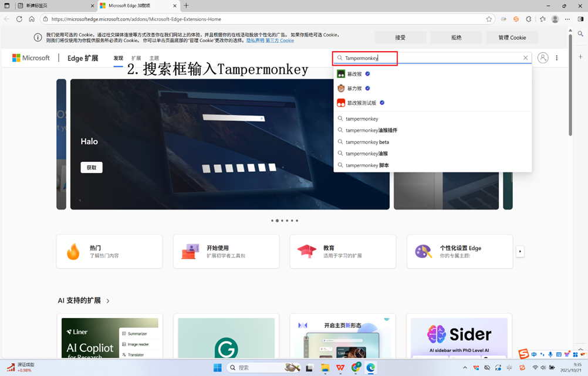Select the graduation cap icon on 教育 card
The height and width of the screenshot is (376, 588).
(307, 250)
